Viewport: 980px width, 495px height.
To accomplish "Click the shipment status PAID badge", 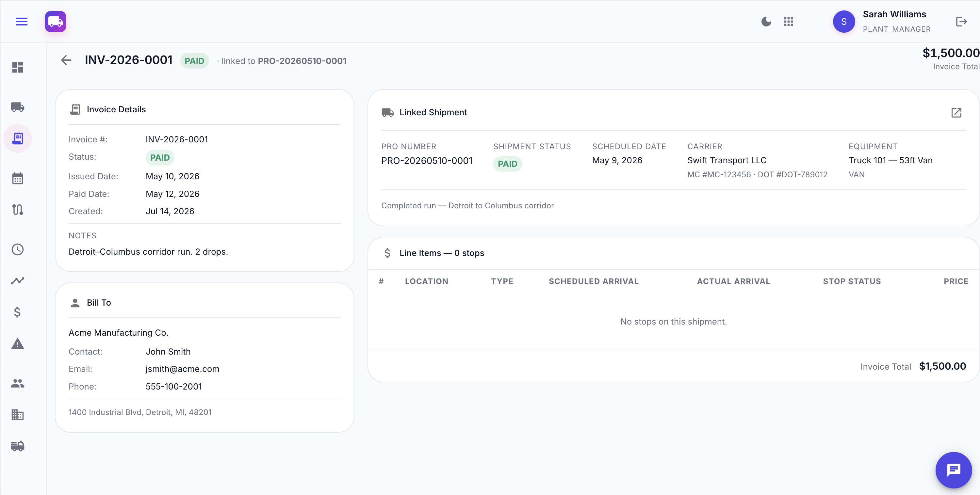I will click(508, 164).
